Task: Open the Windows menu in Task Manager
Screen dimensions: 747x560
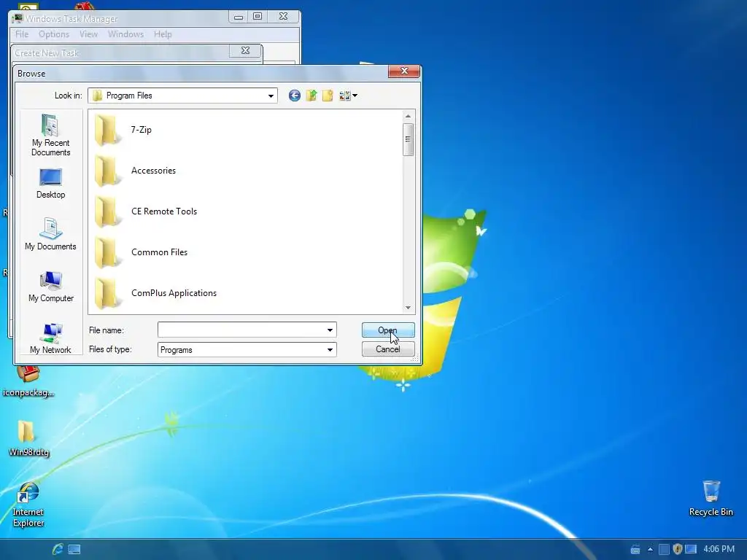Action: coord(125,34)
